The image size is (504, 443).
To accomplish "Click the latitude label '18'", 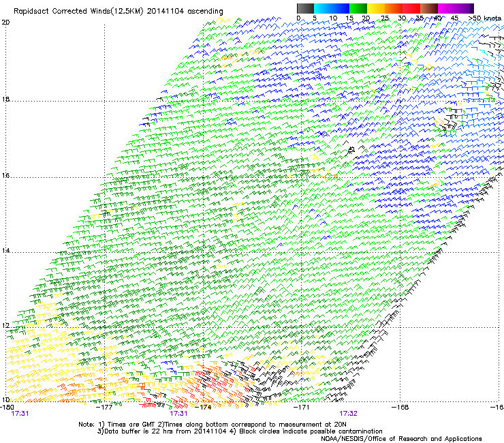I will [5, 99].
